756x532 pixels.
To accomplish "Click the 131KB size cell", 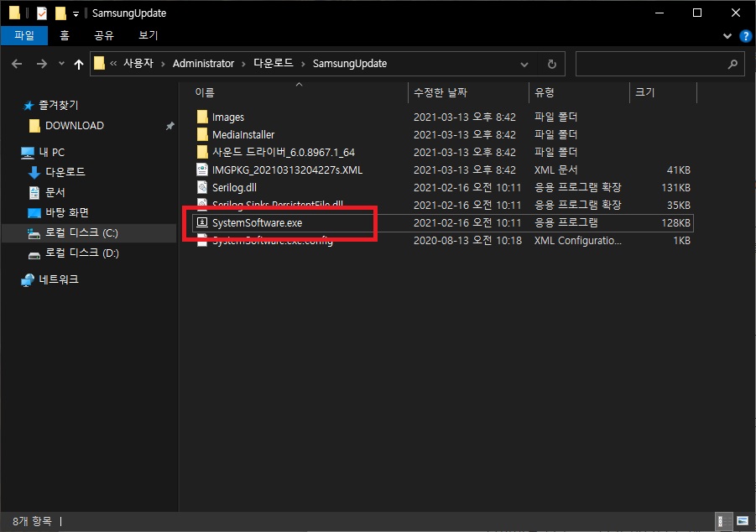I will point(675,187).
